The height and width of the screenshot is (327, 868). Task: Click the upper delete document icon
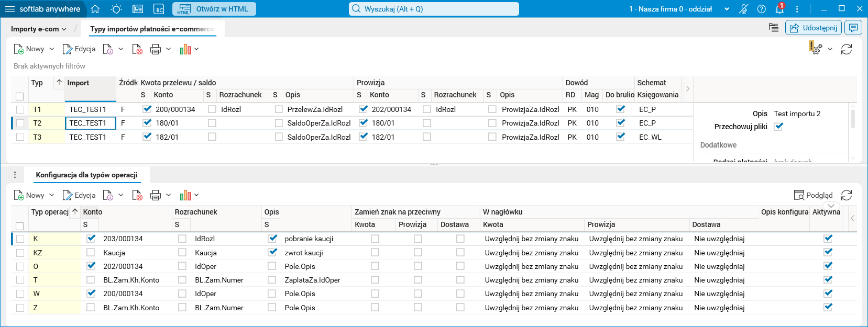click(137, 49)
